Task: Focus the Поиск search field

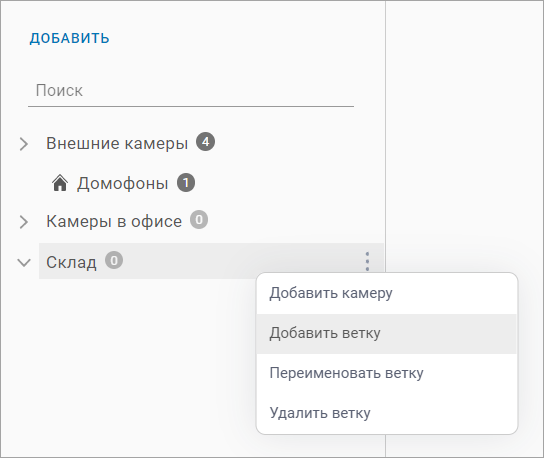Action: coord(191,91)
